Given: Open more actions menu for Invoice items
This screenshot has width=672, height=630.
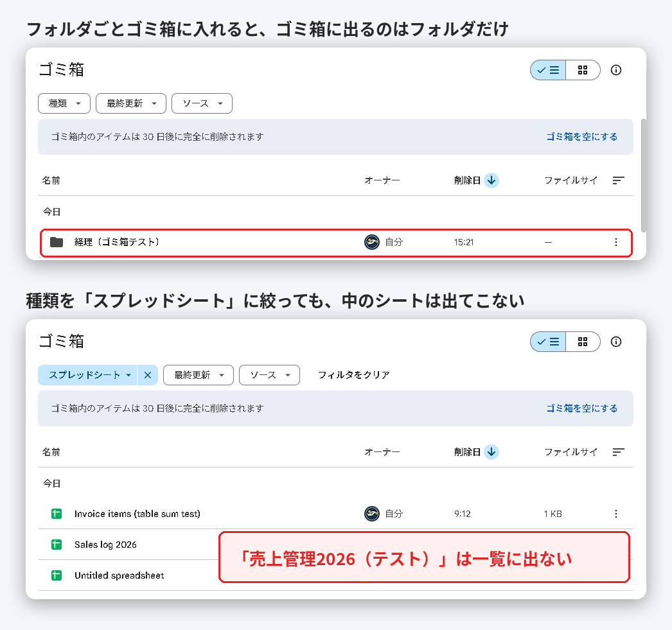Looking at the screenshot, I should click(x=616, y=514).
